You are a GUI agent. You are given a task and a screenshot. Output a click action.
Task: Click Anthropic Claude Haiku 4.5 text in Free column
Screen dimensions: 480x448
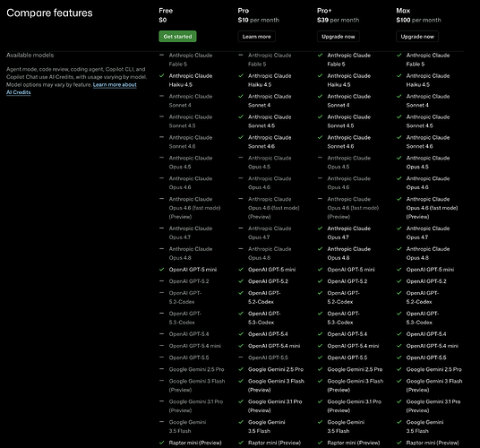191,81
